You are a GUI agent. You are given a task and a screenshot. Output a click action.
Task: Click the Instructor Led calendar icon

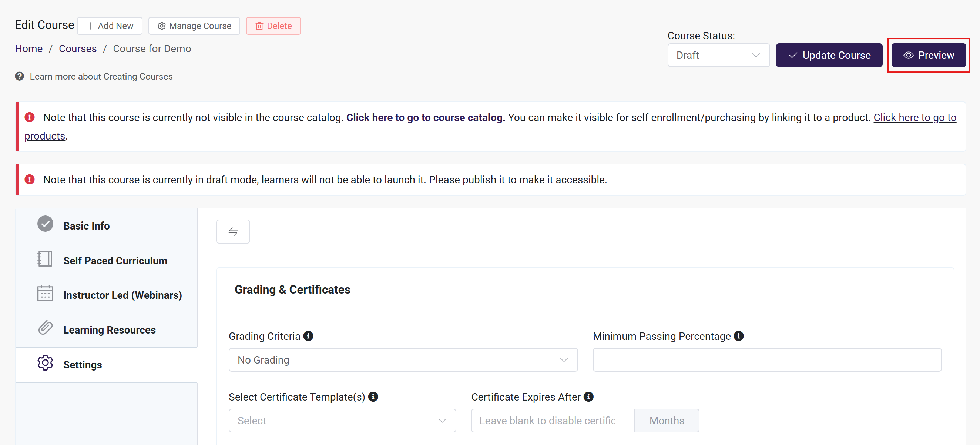coord(45,293)
